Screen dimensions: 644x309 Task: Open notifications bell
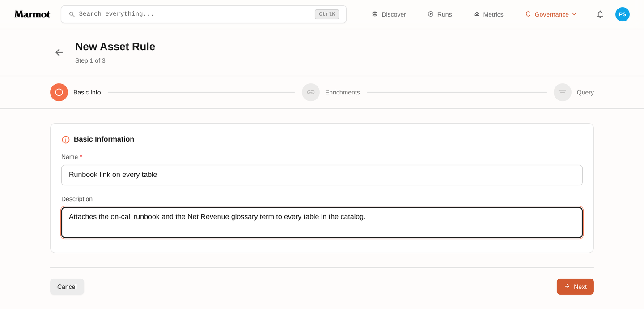pos(600,14)
